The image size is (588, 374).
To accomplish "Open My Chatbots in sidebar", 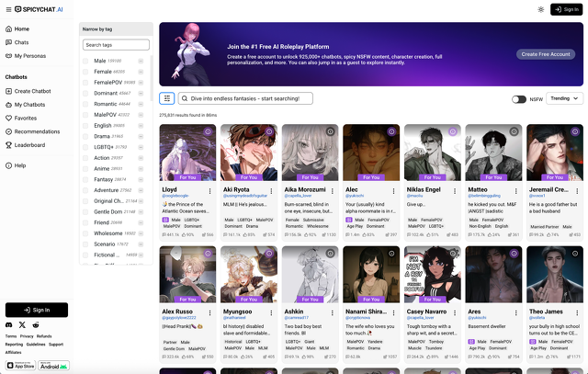I will (29, 105).
